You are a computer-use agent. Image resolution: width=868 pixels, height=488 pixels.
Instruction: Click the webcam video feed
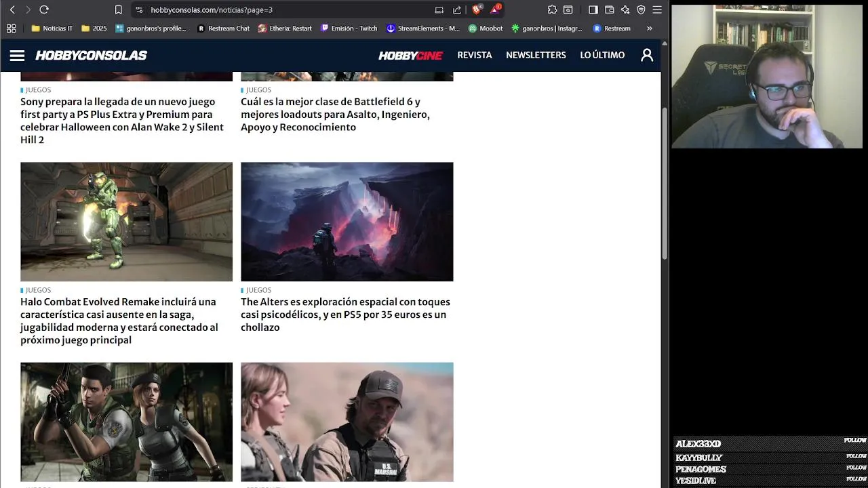click(x=767, y=76)
